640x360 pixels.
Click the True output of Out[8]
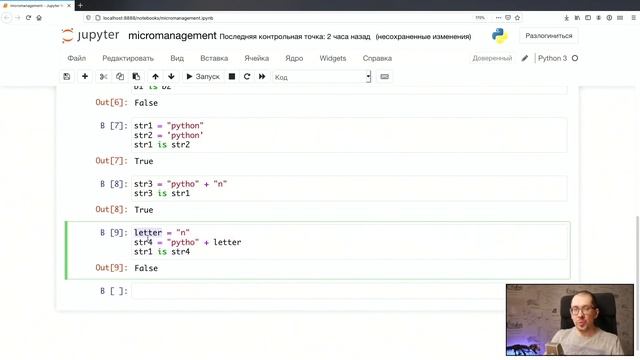point(143,210)
